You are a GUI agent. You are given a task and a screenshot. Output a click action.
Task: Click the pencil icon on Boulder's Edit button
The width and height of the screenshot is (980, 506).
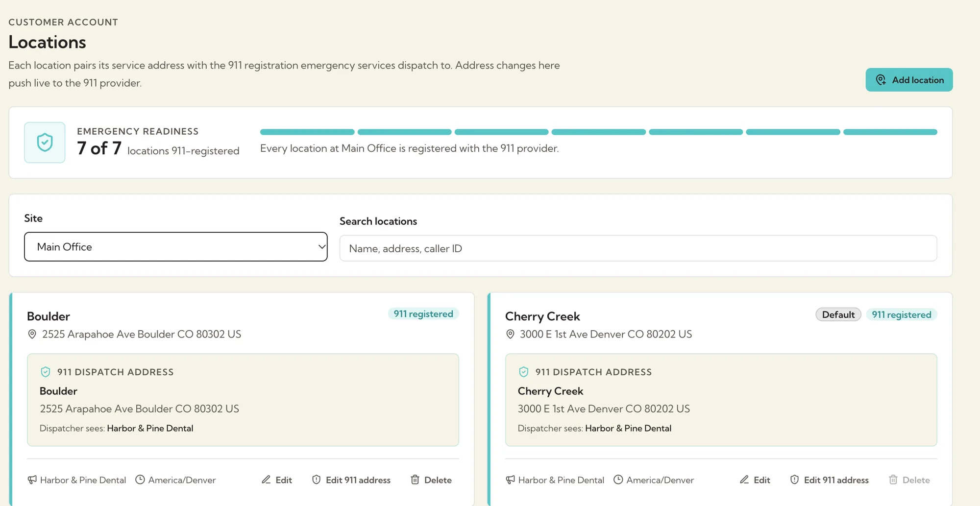click(x=266, y=480)
